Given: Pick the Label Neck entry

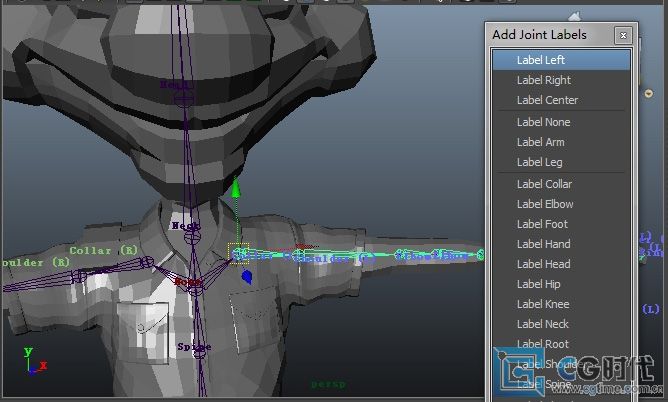Looking at the screenshot, I should tap(561, 324).
